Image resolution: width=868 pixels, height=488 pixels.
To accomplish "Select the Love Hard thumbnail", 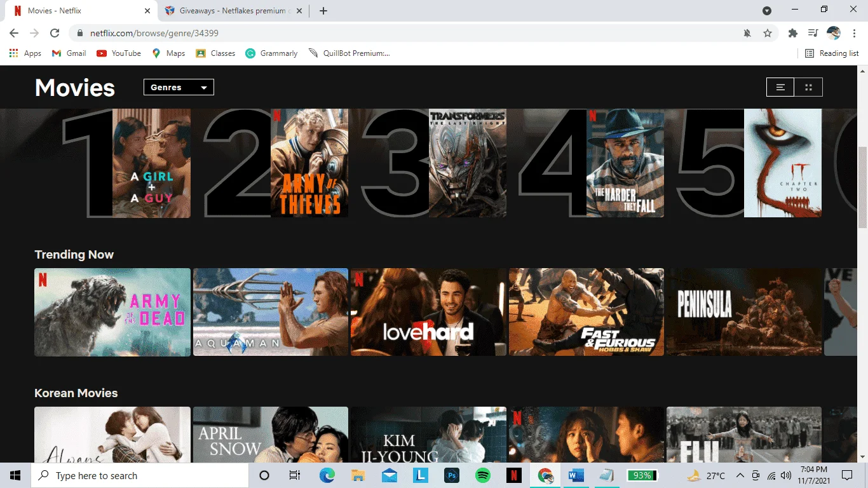I will 428,312.
